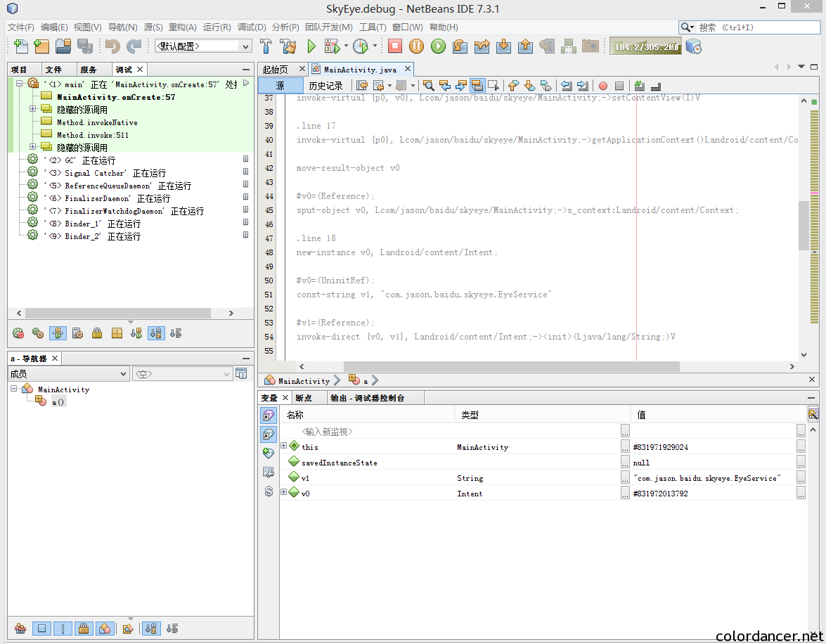Close the MainActivity.java editor tab
Image resolution: width=826 pixels, height=644 pixels.
pyautogui.click(x=407, y=69)
